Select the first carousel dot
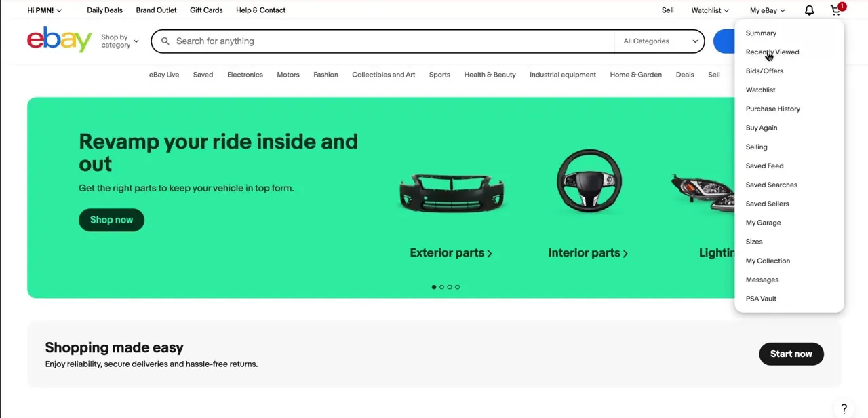Viewport: 868px width, 418px height. click(434, 287)
